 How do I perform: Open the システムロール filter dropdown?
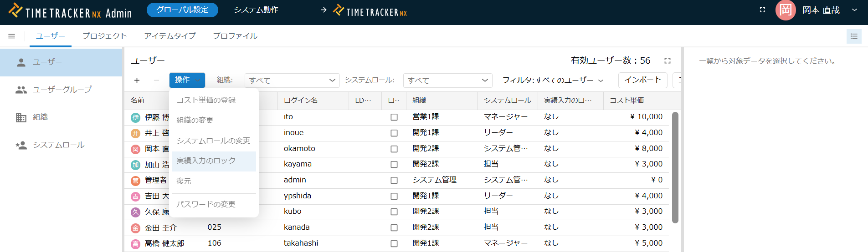point(447,81)
